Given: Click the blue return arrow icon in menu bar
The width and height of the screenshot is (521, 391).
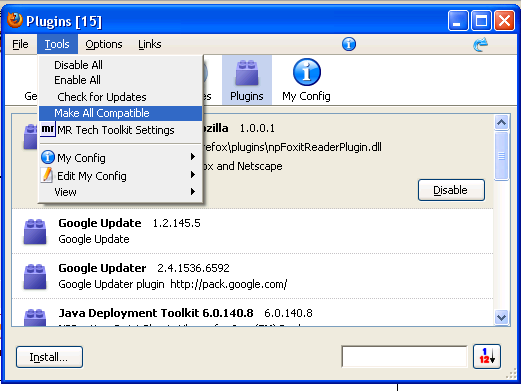Looking at the screenshot, I should tap(480, 45).
